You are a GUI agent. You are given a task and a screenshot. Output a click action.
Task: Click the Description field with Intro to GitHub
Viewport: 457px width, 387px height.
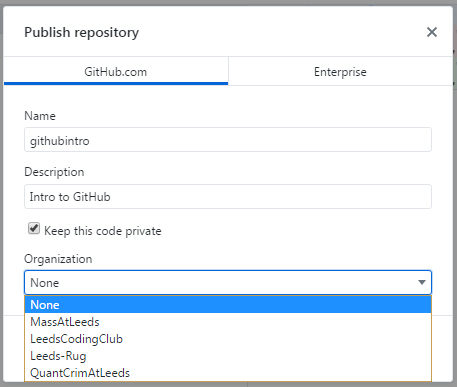(x=228, y=197)
